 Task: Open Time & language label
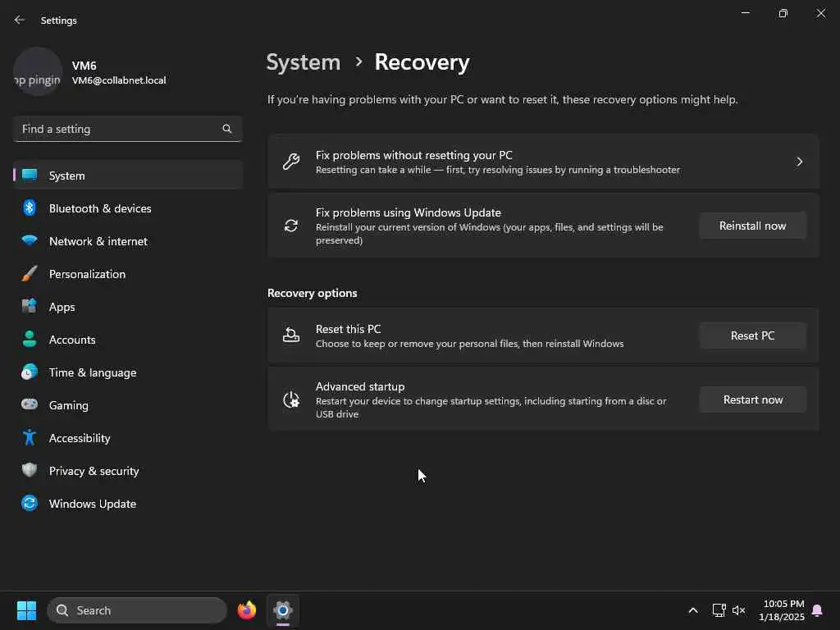point(93,373)
